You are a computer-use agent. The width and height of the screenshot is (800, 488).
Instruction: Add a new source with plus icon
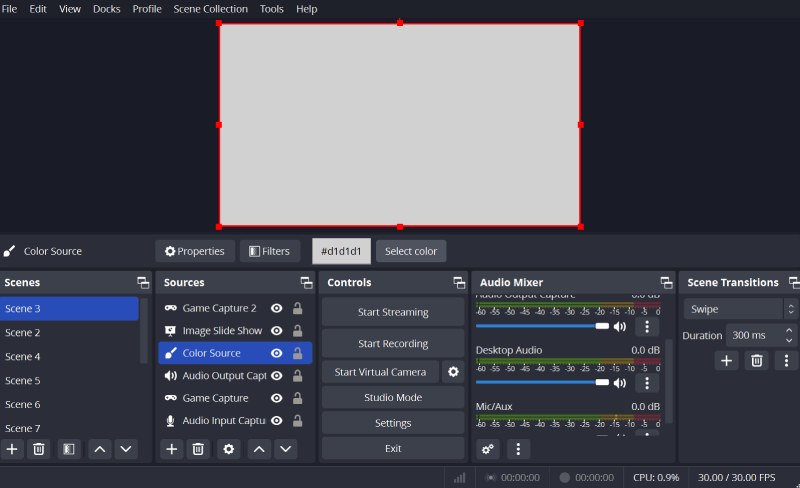coord(172,449)
